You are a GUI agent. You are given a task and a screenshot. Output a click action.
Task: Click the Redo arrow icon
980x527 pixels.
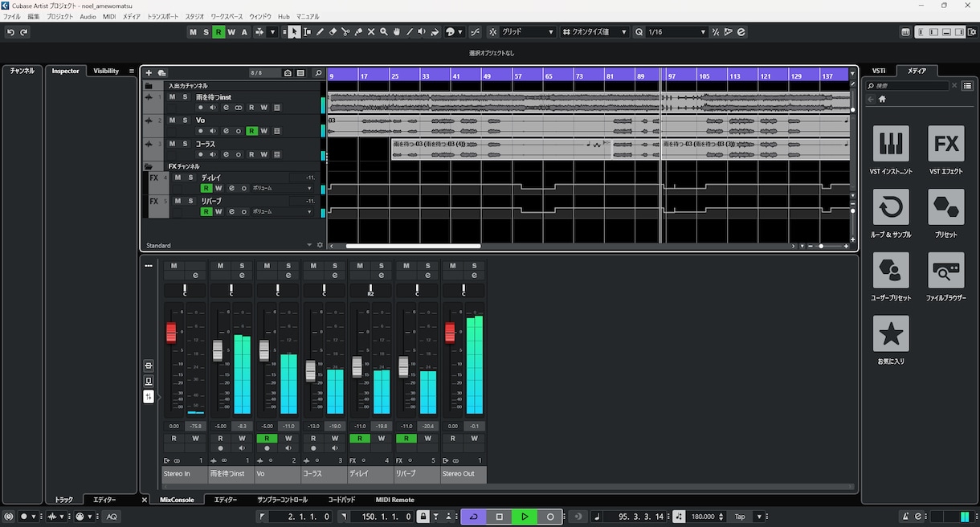tap(24, 32)
